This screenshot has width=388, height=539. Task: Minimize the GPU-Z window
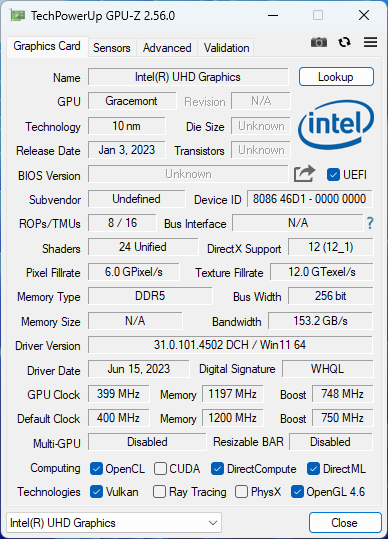click(273, 15)
